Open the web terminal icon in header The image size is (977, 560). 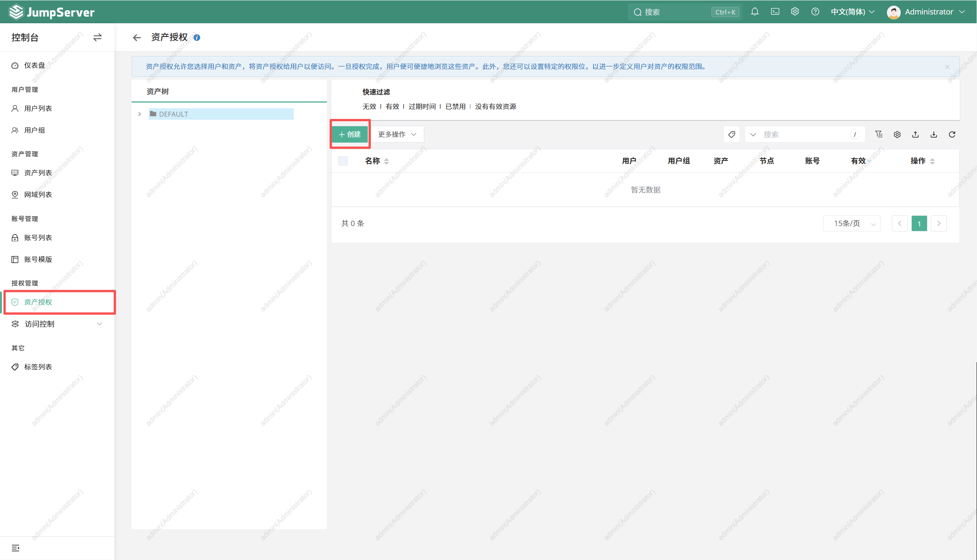click(x=774, y=12)
